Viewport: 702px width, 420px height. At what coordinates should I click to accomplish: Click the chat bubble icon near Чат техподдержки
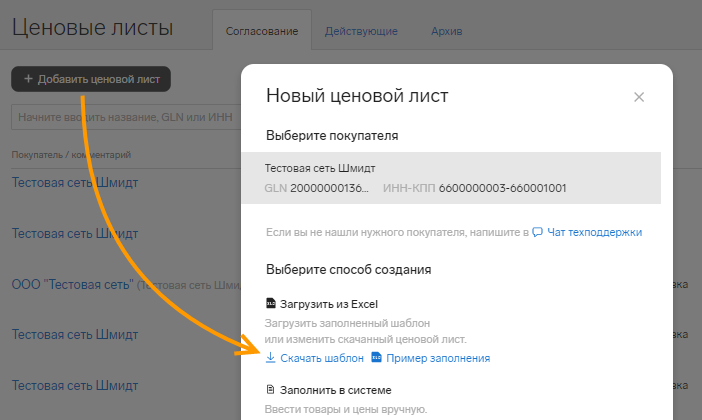click(537, 232)
